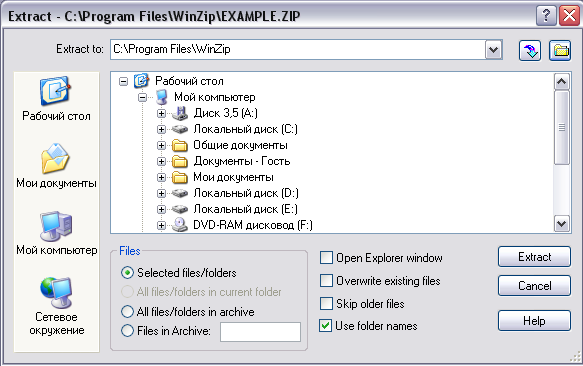Click the folder tree scrollbar thumb

(561, 127)
